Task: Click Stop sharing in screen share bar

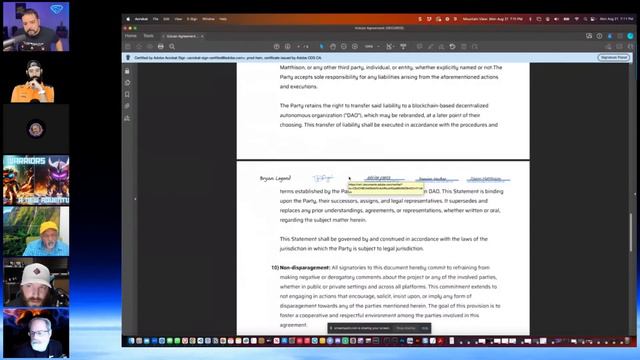Action: click(405, 328)
